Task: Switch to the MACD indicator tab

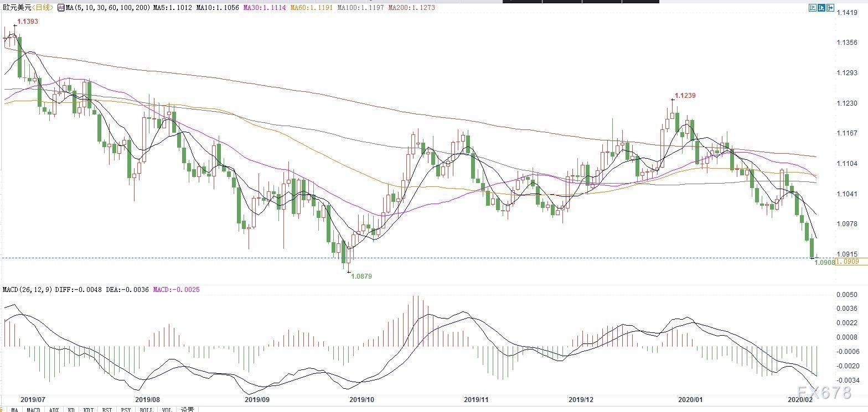Action: click(x=33, y=410)
